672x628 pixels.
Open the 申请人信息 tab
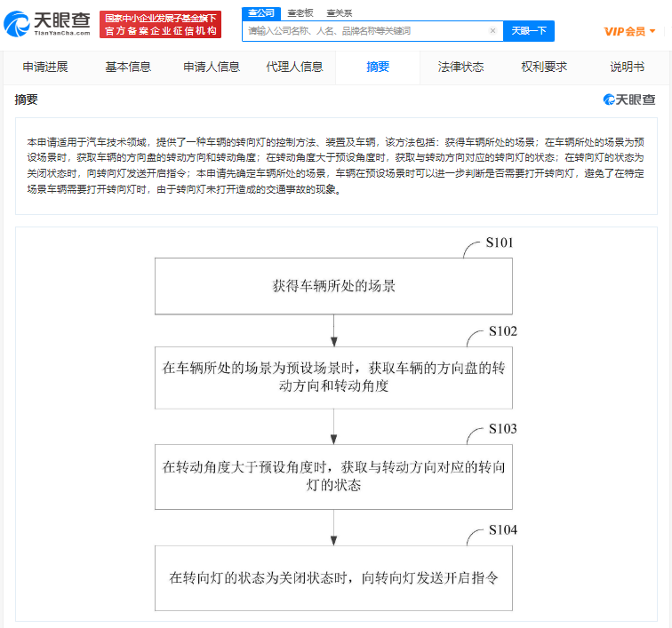[212, 67]
